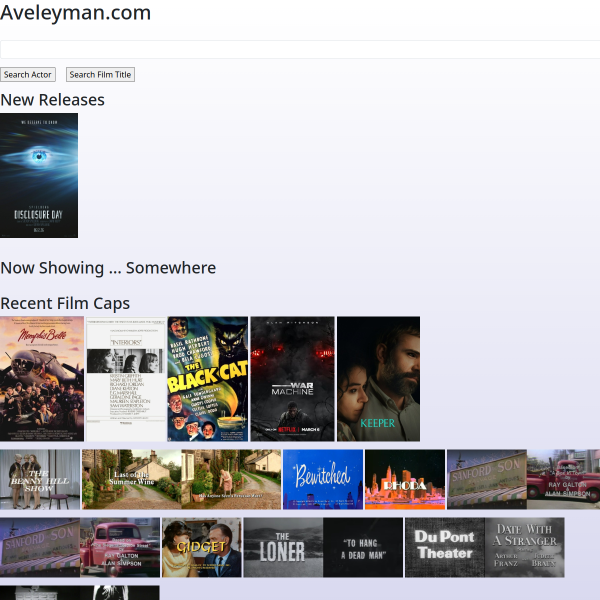Viewport: 600px width, 600px height.
Task: Open Sanford and Son sign beside Rhoda
Action: point(487,479)
